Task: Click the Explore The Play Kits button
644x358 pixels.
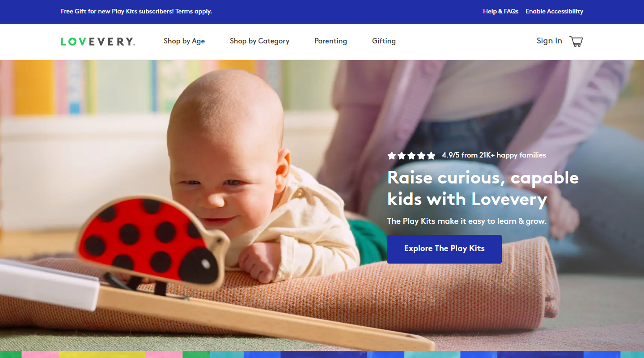Action: pos(445,249)
